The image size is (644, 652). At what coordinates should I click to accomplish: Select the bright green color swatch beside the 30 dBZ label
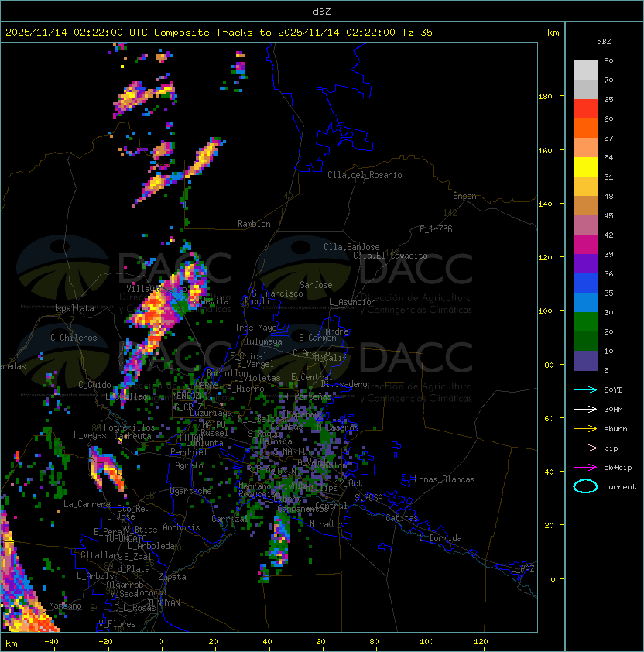[585, 322]
